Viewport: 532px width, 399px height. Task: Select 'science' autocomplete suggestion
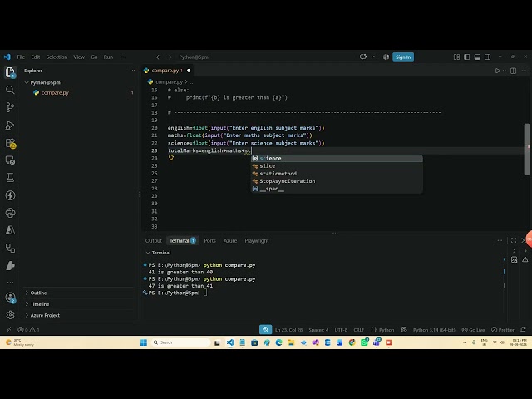point(337,159)
